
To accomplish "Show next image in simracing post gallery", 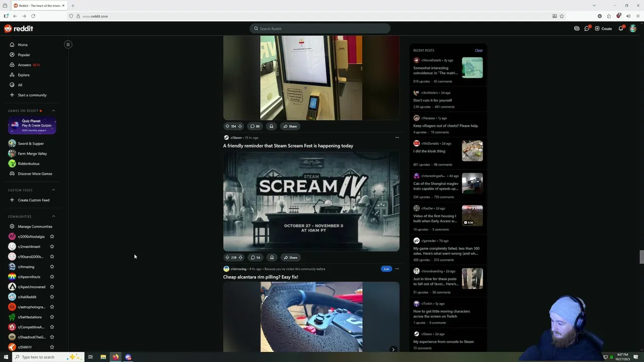I will point(393,349).
